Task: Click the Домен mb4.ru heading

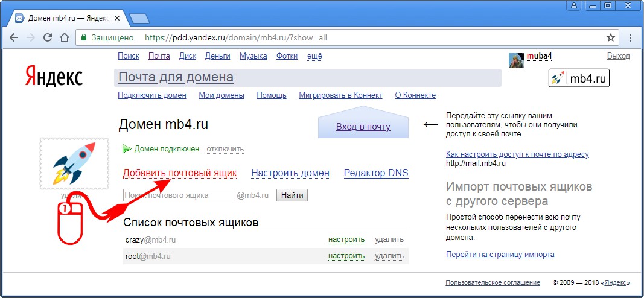Action: pos(164,125)
